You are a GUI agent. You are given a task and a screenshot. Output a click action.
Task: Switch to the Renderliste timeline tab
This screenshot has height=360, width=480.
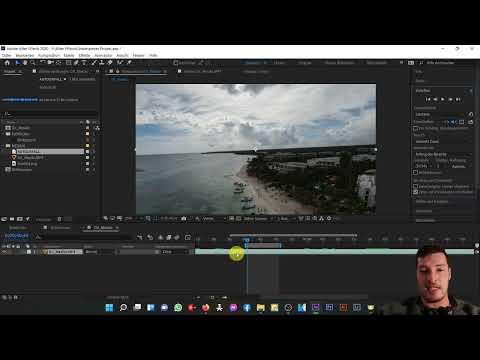(x=18, y=228)
